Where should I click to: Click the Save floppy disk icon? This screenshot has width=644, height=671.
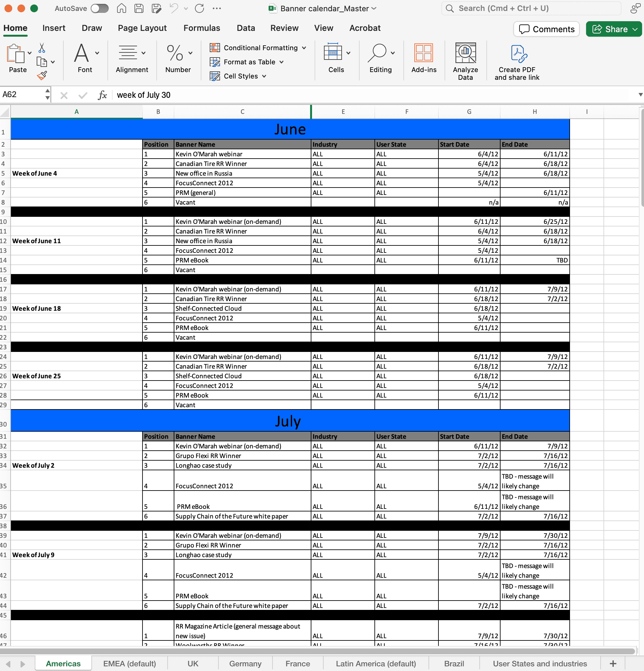[x=139, y=8]
